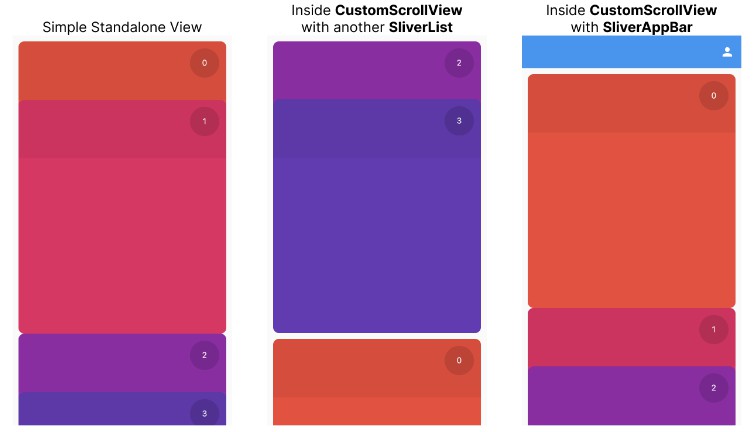756x432 pixels.
Task: Click the "with another SliverList" heading
Action: tap(377, 27)
